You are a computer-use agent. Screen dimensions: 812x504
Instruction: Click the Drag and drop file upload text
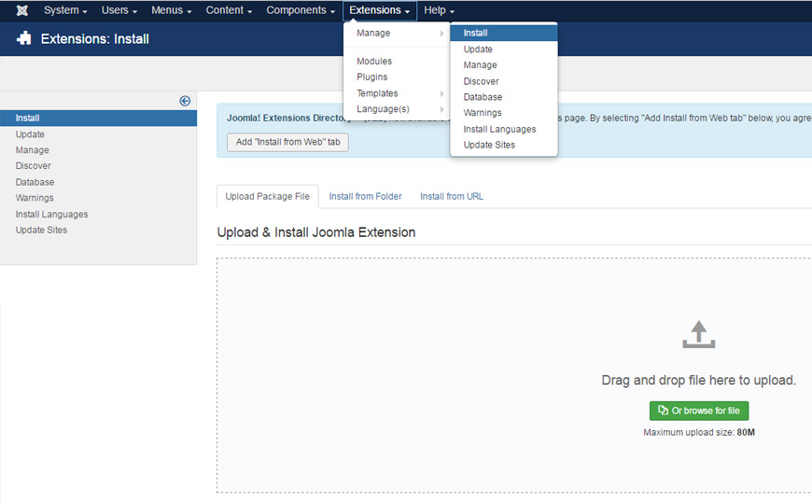click(x=698, y=380)
